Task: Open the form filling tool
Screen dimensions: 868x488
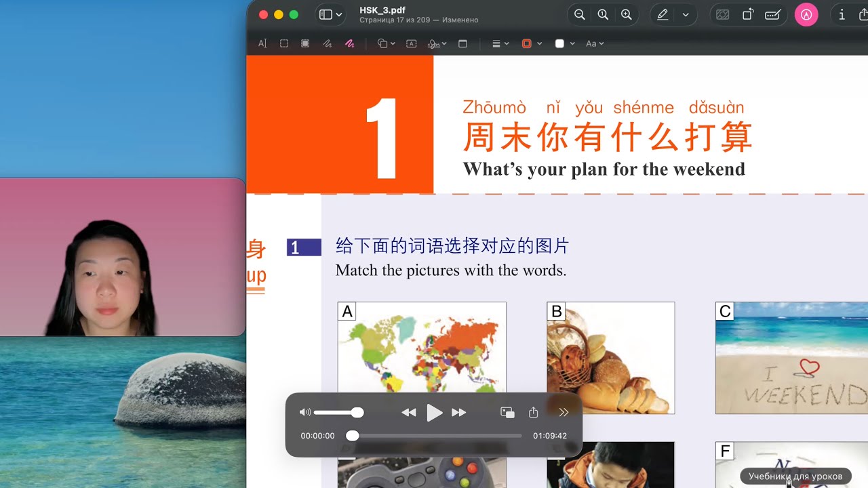Action: point(772,14)
